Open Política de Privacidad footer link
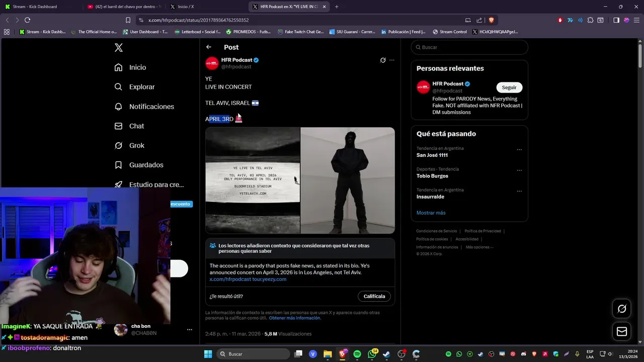Image resolution: width=644 pixels, height=362 pixels. [x=482, y=231]
